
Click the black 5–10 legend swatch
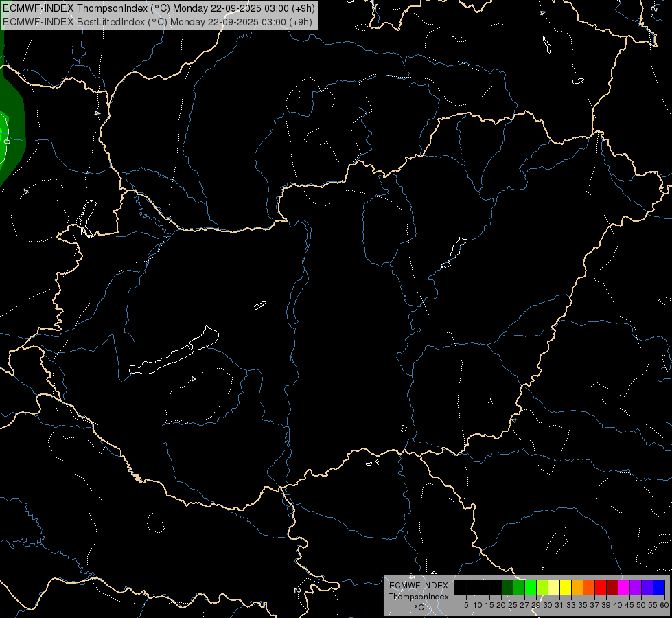(472, 587)
